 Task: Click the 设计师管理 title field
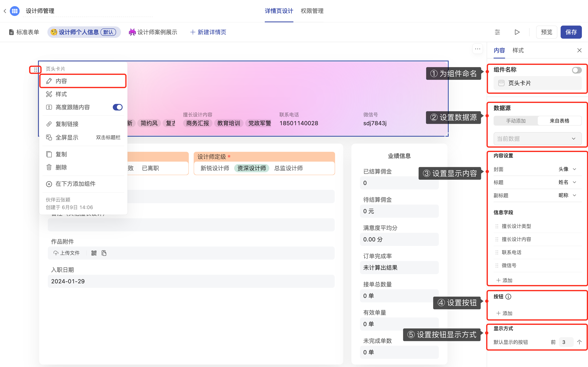pos(88,11)
